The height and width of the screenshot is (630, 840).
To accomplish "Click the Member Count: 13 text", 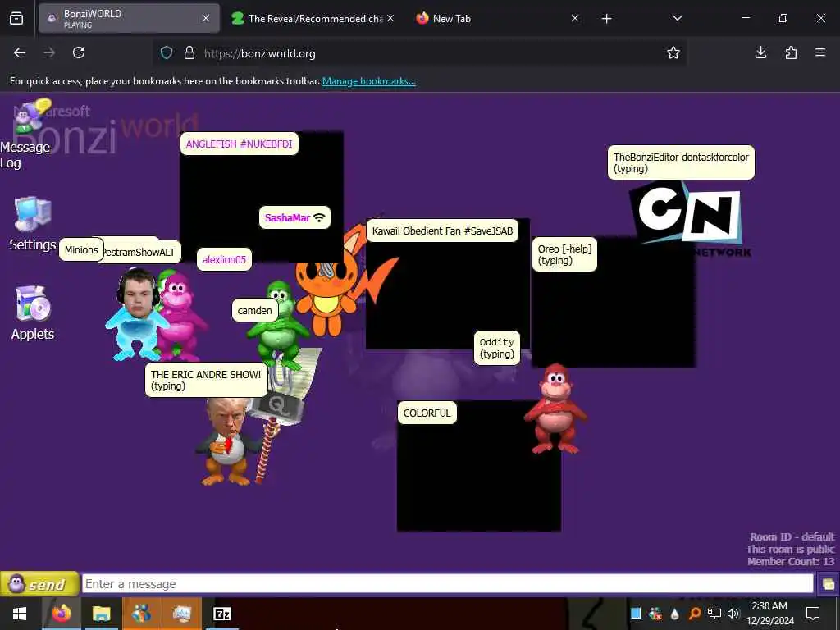I will coord(791,561).
